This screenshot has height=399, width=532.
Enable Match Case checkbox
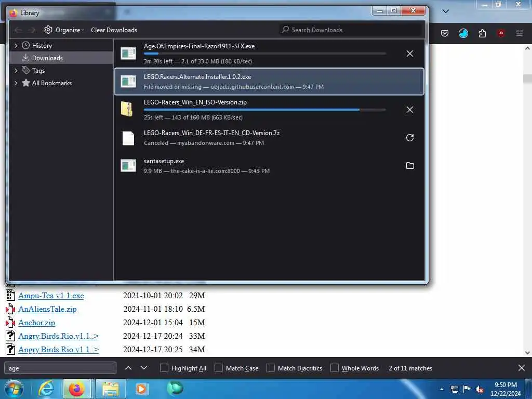coord(219,368)
